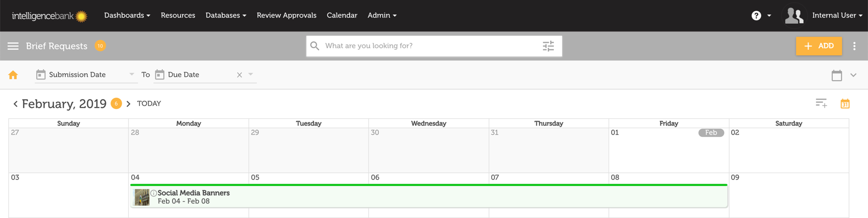
Task: Expand the Due Date dropdown arrow
Action: [251, 74]
